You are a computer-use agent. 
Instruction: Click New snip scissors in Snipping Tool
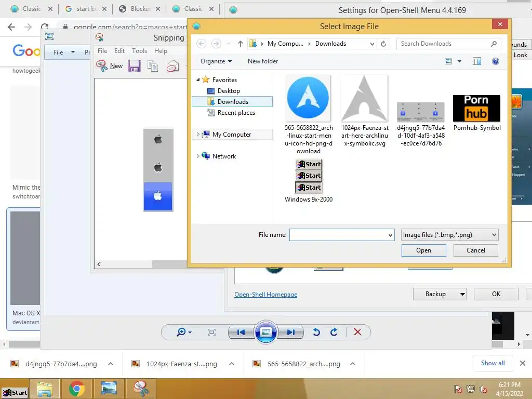pos(101,66)
